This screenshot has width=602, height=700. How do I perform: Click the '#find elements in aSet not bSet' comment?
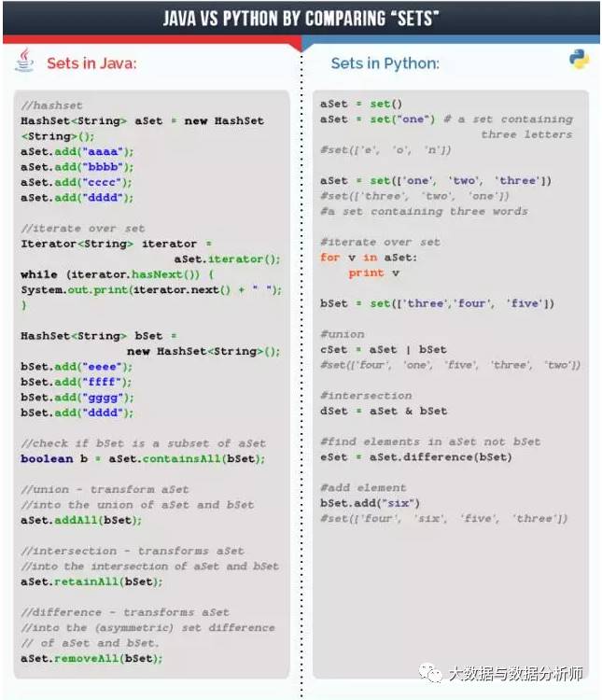coord(430,442)
